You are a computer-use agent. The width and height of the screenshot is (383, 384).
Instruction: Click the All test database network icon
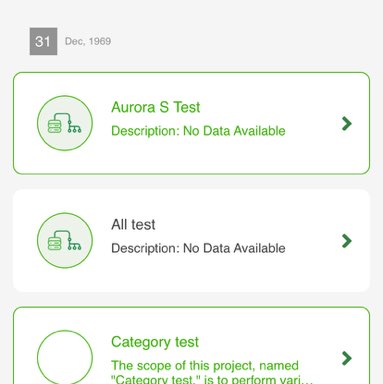coord(65,240)
